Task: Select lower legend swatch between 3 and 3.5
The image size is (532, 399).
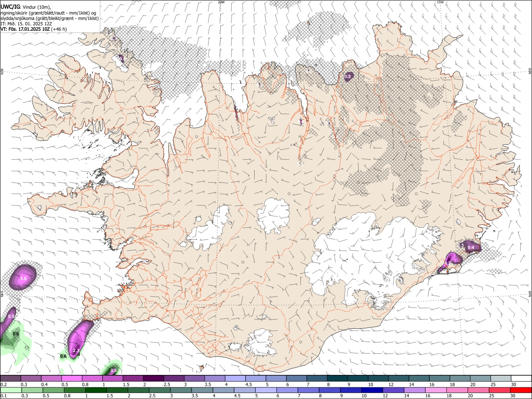Action: tap(202, 390)
